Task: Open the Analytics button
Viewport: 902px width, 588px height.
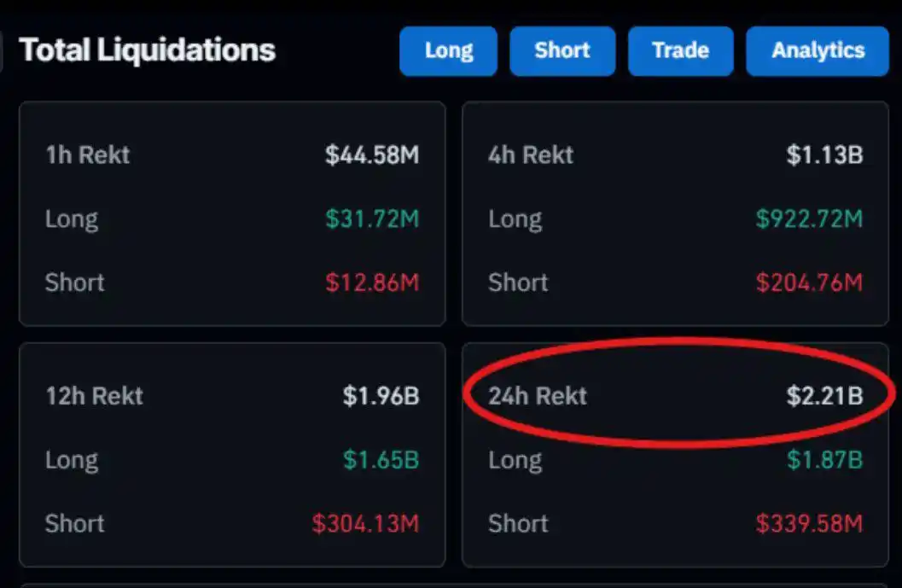Action: (818, 50)
